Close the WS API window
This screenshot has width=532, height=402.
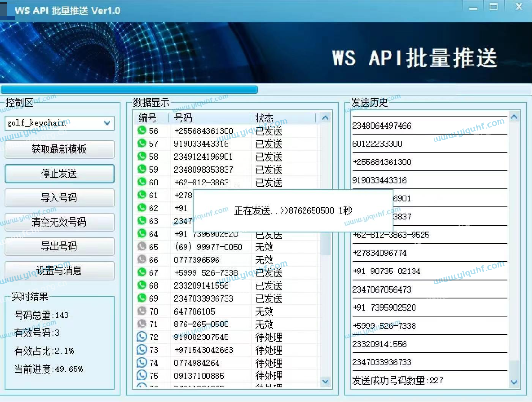coord(519,7)
